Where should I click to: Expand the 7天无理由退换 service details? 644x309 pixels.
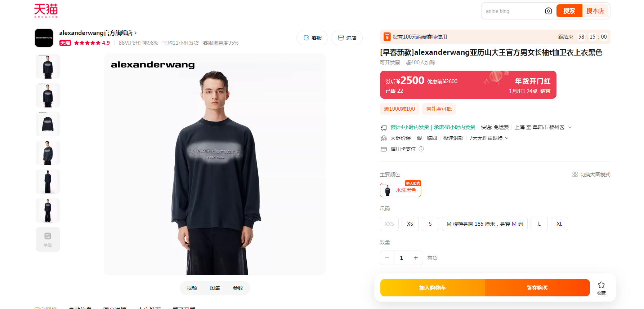507,138
